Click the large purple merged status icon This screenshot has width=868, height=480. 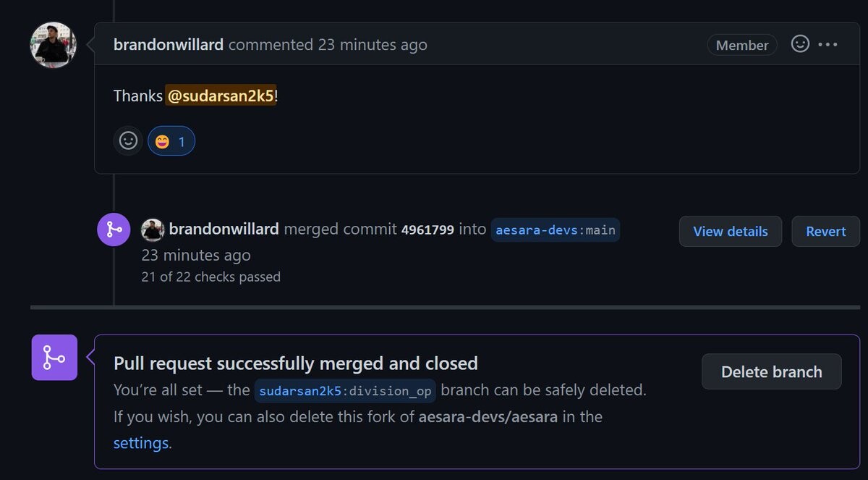click(x=54, y=358)
